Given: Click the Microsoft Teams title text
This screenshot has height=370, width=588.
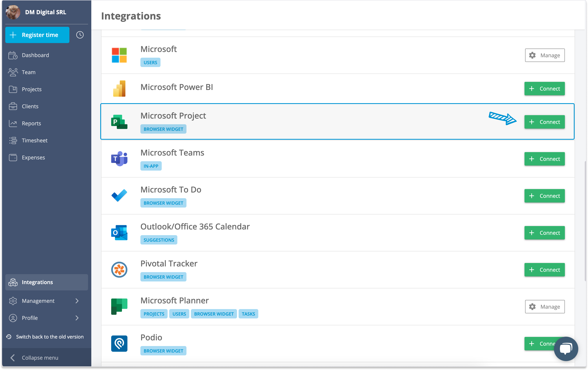Looking at the screenshot, I should 172,153.
